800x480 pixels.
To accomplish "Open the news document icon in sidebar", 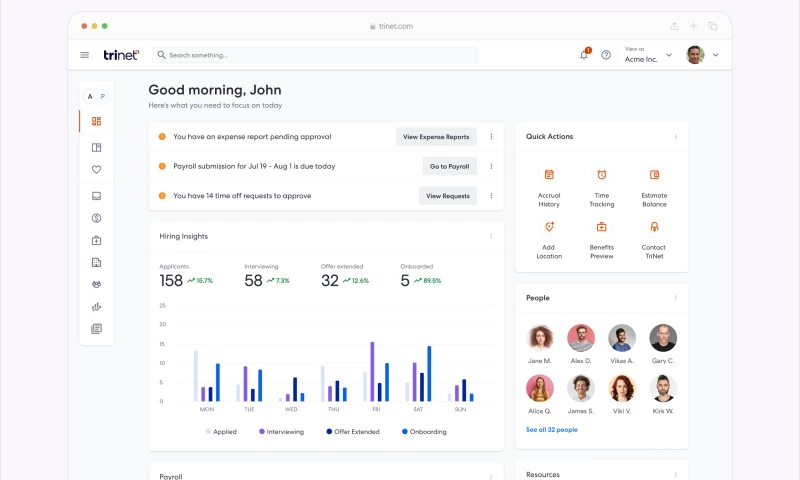I will [96, 329].
